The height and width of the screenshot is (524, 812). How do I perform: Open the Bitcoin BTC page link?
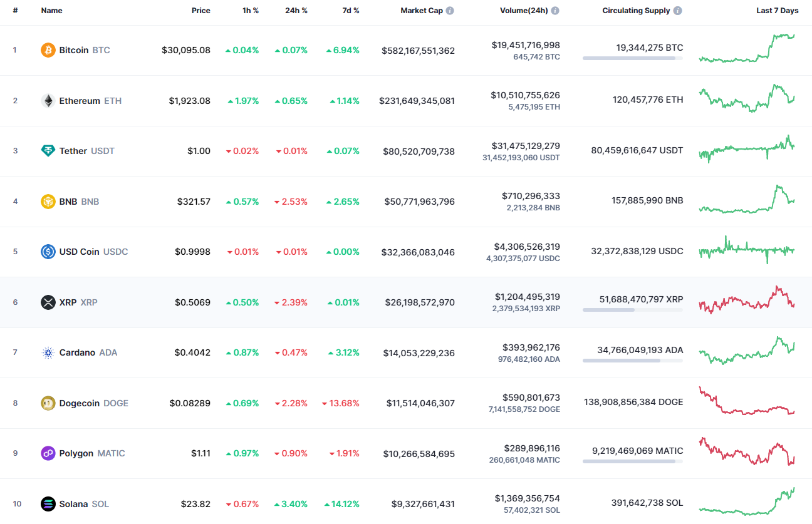tap(75, 50)
